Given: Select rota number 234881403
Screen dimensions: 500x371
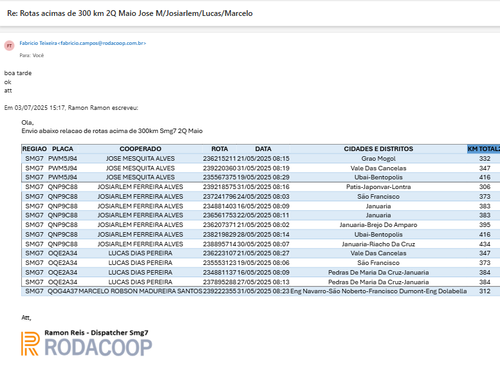Looking at the screenshot, I should click(x=219, y=206).
